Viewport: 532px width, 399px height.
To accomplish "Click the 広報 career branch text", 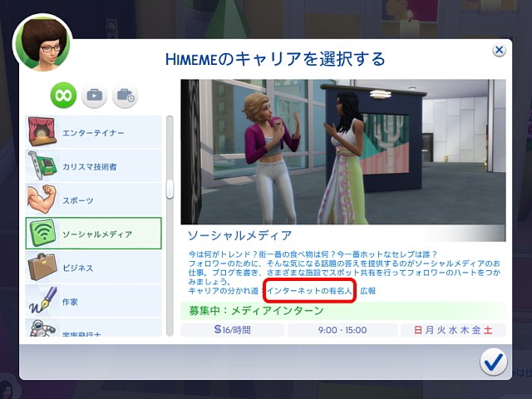I will coord(367,291).
